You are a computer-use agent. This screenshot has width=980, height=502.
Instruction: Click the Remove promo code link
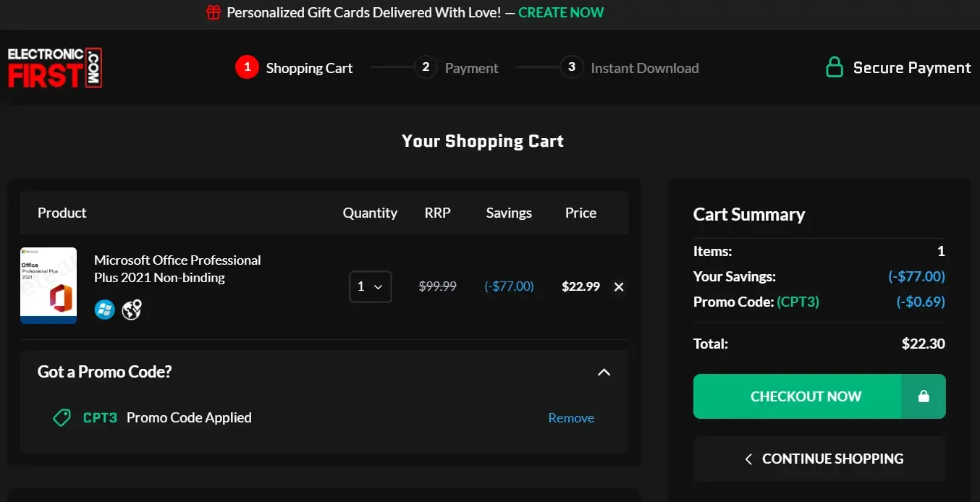point(571,418)
